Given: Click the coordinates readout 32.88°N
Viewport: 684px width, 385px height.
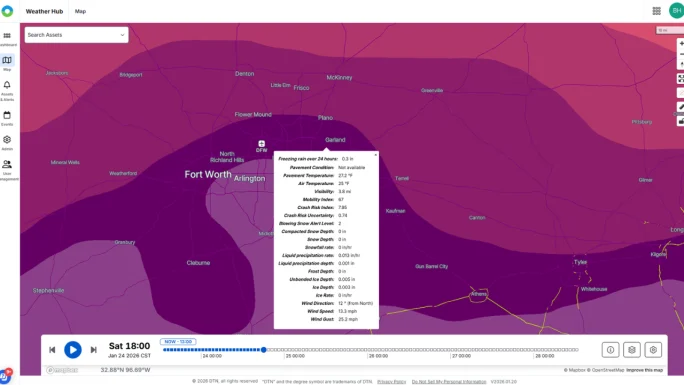Looking at the screenshot, I should 125,370.
